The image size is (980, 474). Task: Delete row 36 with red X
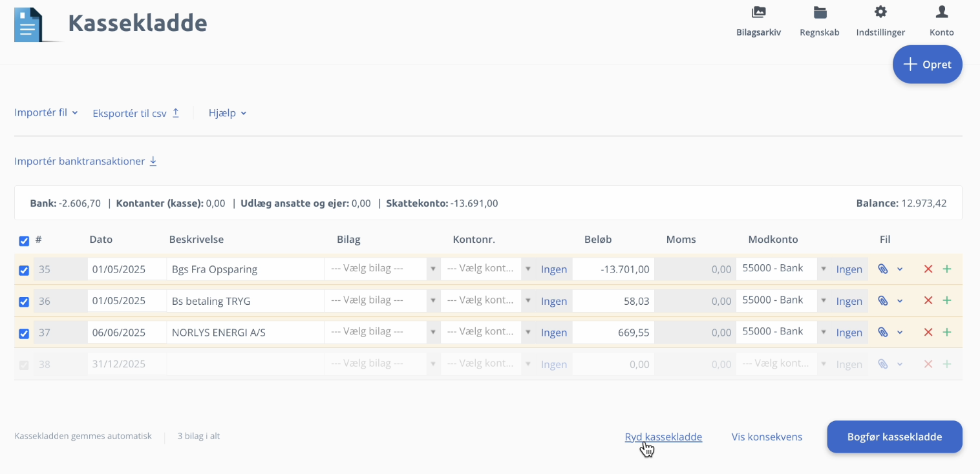click(x=928, y=301)
